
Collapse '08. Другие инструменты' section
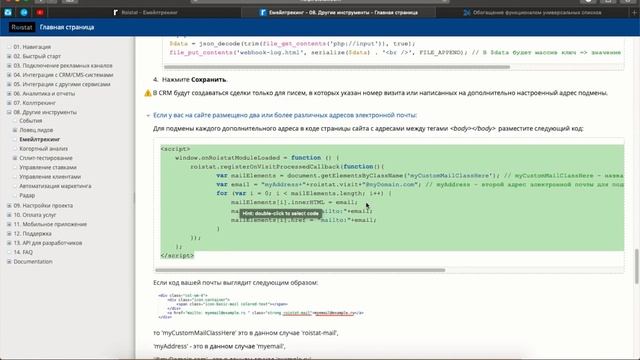click(9, 112)
